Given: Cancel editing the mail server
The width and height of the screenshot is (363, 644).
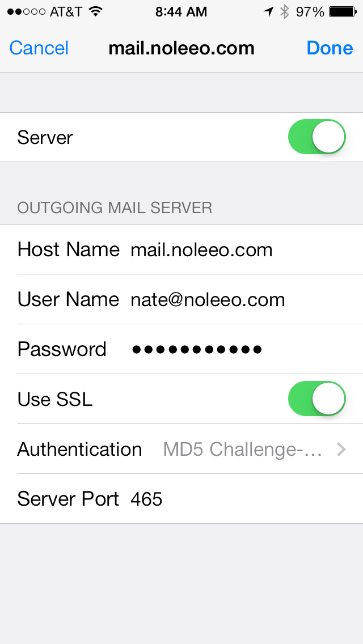Looking at the screenshot, I should (x=39, y=48).
